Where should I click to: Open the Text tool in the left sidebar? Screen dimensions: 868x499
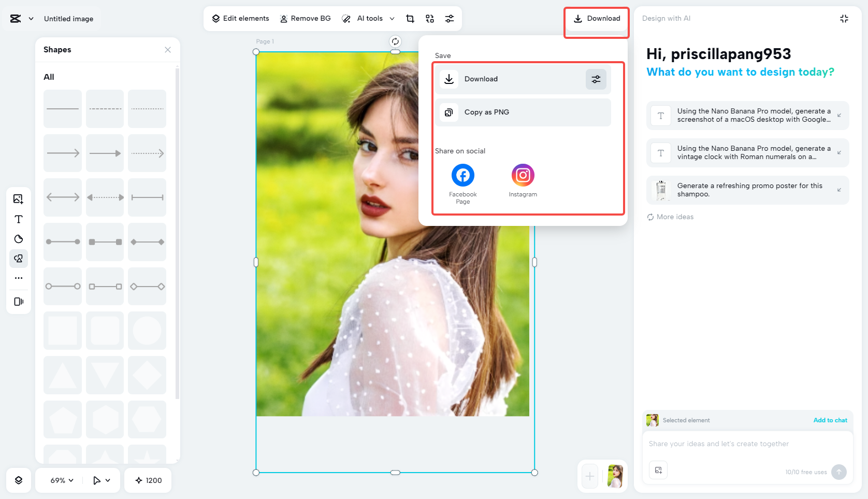click(18, 219)
